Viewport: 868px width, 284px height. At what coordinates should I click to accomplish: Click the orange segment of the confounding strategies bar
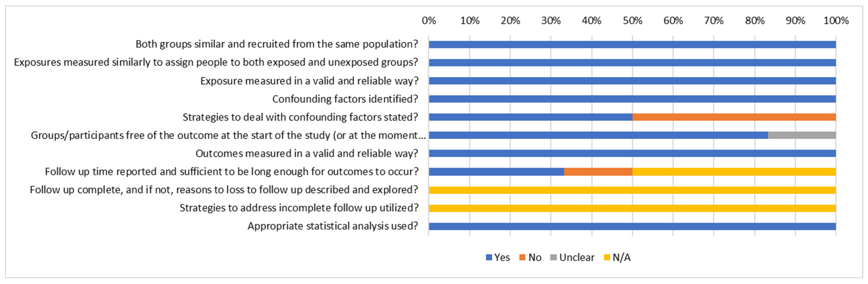pyautogui.click(x=734, y=117)
